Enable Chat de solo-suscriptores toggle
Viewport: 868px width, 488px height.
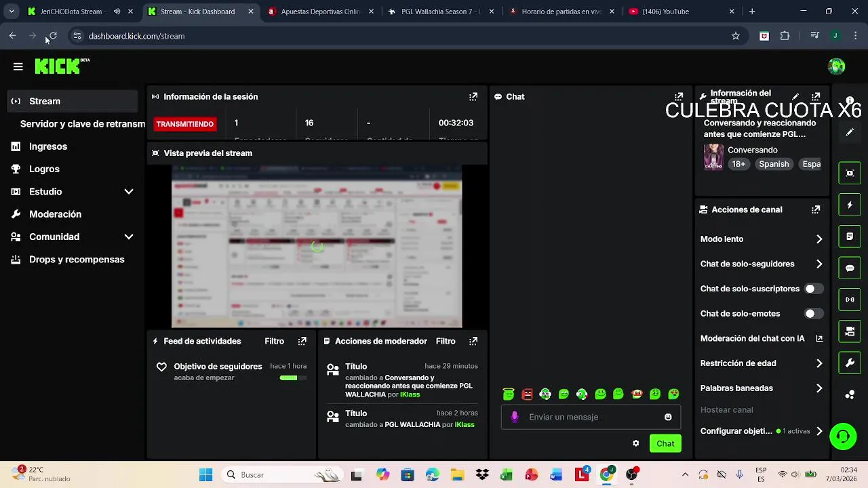pyautogui.click(x=814, y=289)
